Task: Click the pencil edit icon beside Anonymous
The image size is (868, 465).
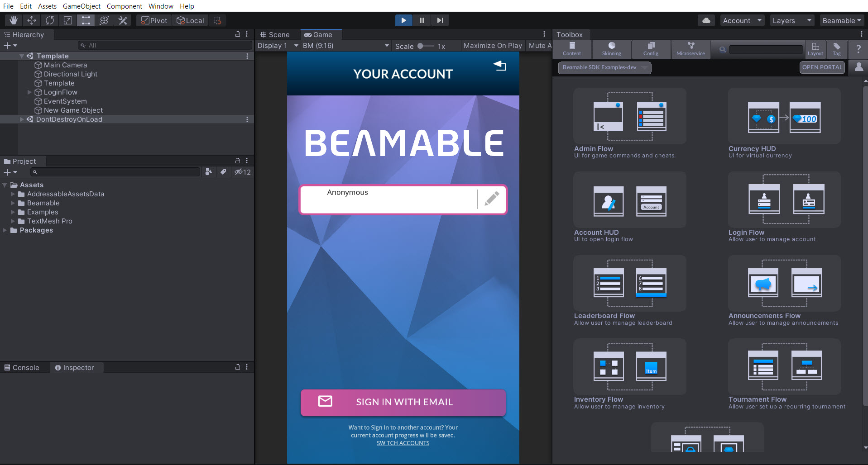Action: tap(492, 199)
